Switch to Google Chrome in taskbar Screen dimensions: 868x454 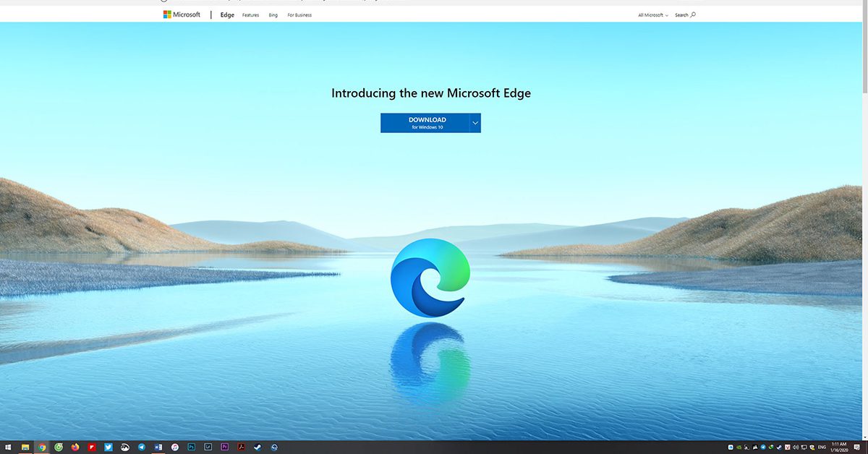coord(42,447)
